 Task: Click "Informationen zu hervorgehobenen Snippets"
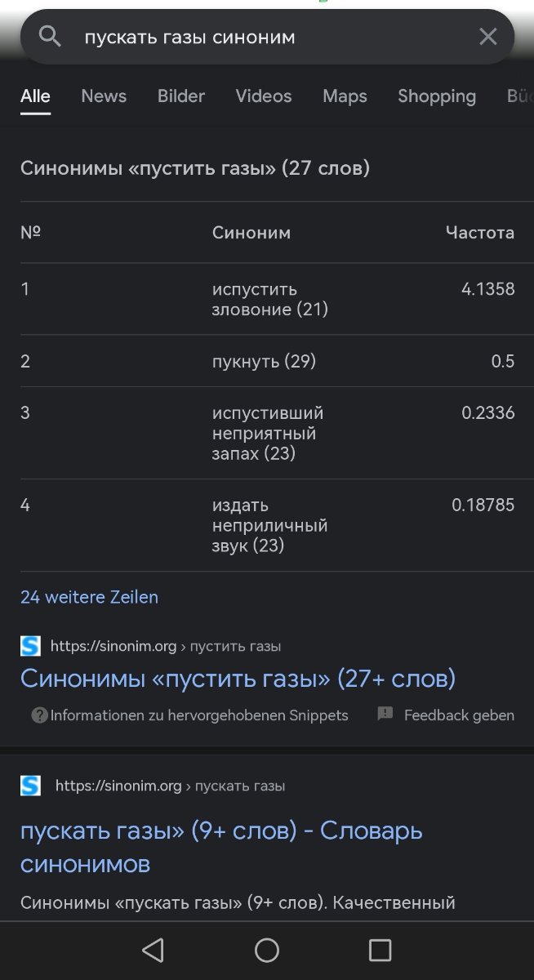199,715
